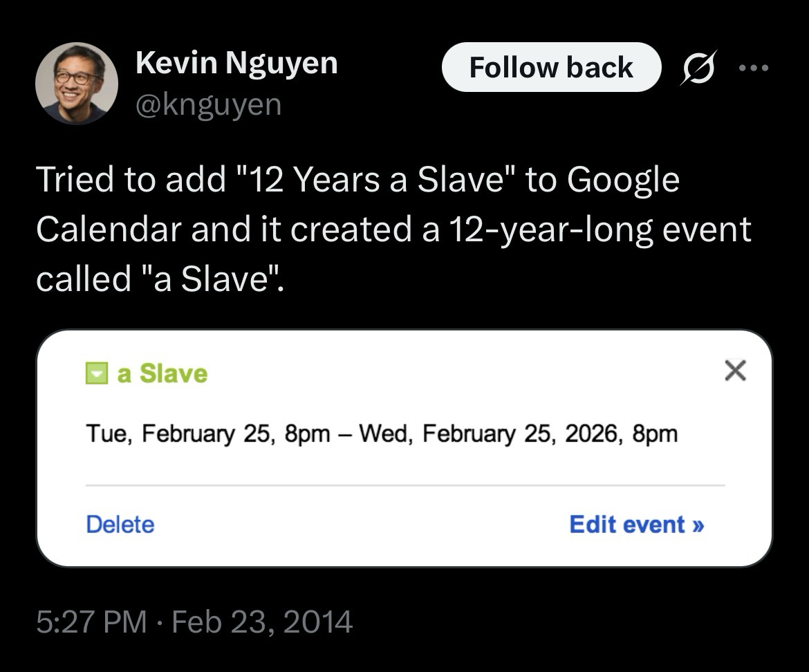Click the @knguyen handle

pos(209,104)
